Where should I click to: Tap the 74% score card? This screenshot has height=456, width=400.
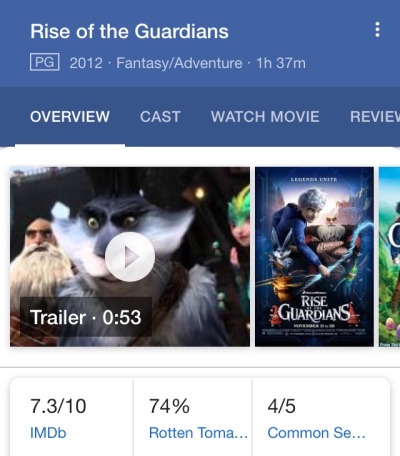point(192,417)
